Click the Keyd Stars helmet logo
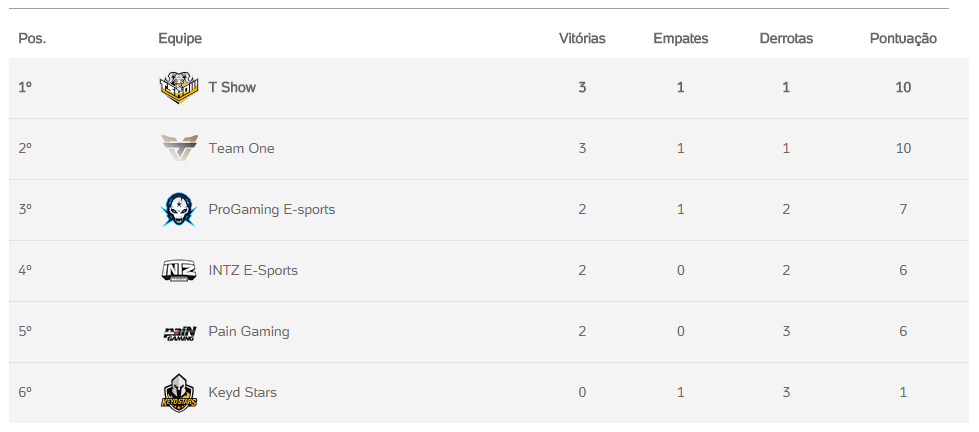979x432 pixels. [x=180, y=392]
